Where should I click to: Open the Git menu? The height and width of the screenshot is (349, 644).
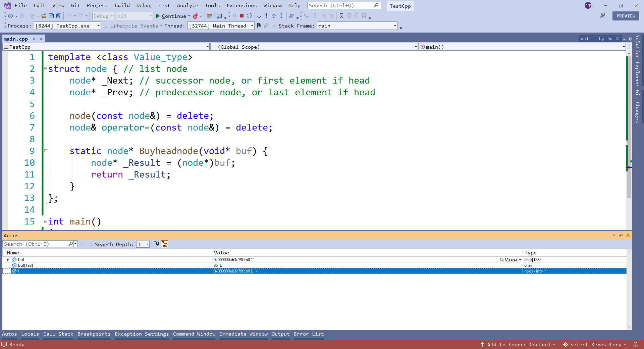coord(75,5)
